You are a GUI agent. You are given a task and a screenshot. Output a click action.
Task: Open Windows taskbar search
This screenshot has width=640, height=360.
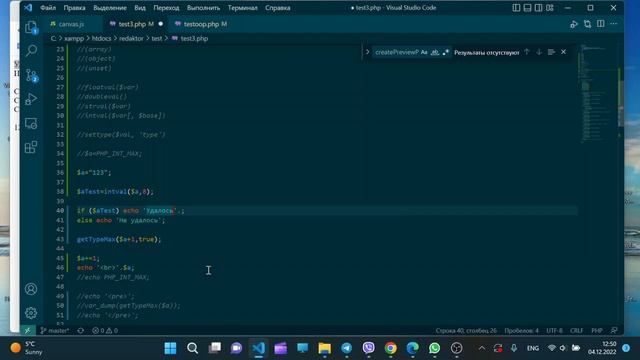(192, 348)
